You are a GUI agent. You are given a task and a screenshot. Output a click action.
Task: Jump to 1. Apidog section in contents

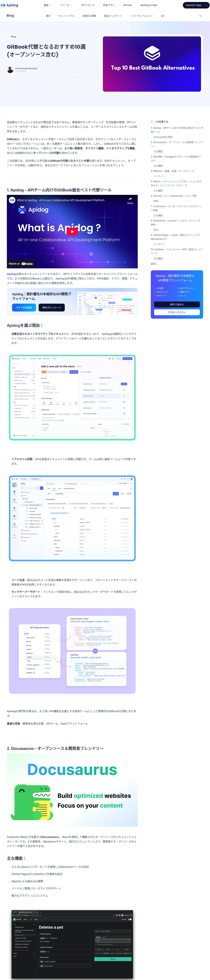click(177, 130)
